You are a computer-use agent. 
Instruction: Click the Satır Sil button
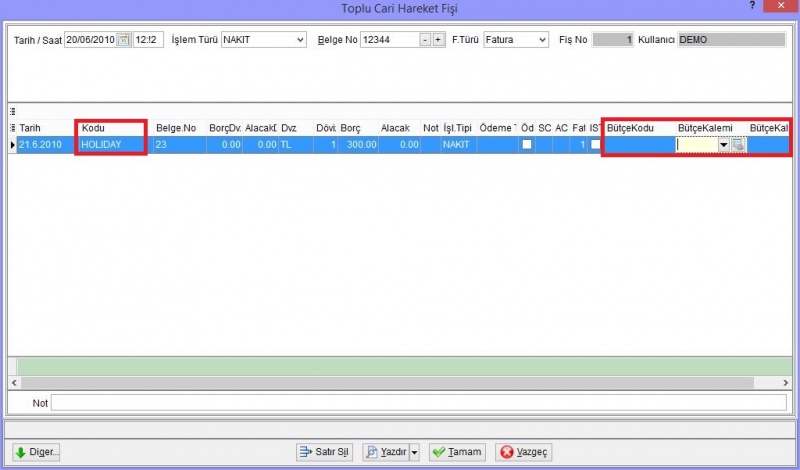click(x=324, y=452)
